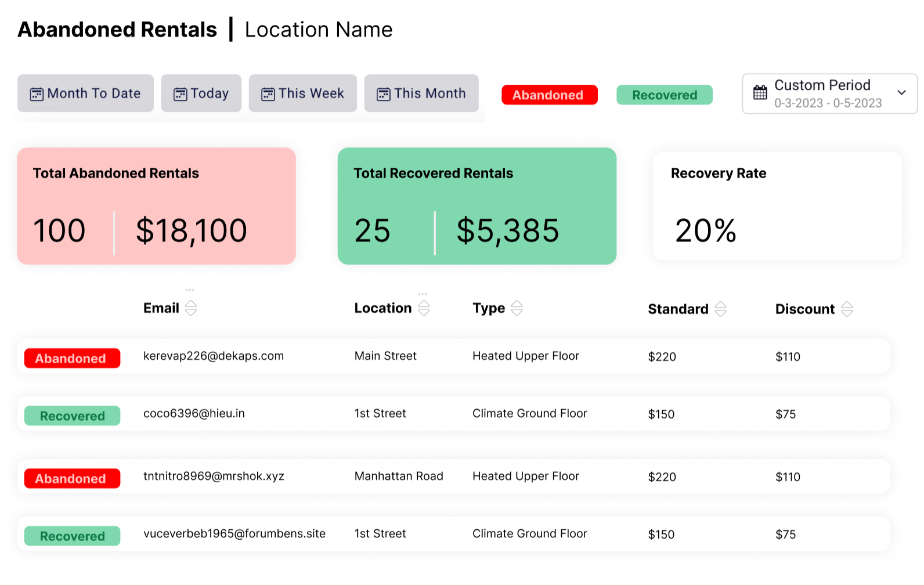Screen dimensions: 924x585
Task: Click the Location Name title text
Action: [319, 30]
